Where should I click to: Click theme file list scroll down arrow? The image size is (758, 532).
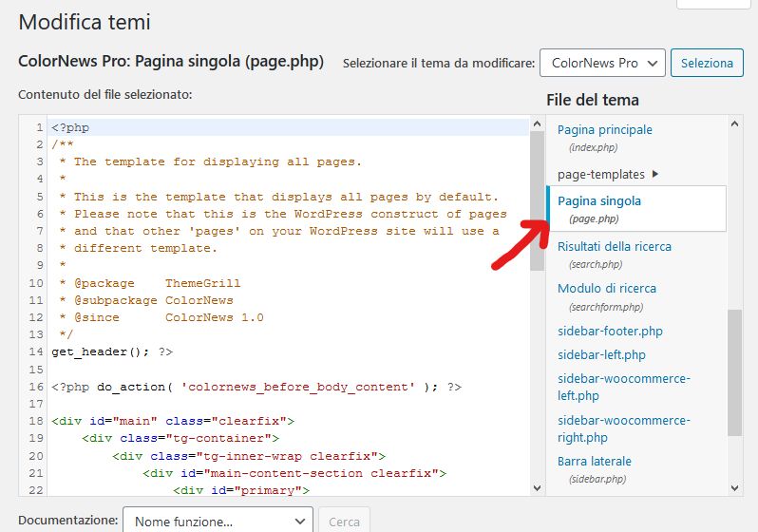(735, 488)
